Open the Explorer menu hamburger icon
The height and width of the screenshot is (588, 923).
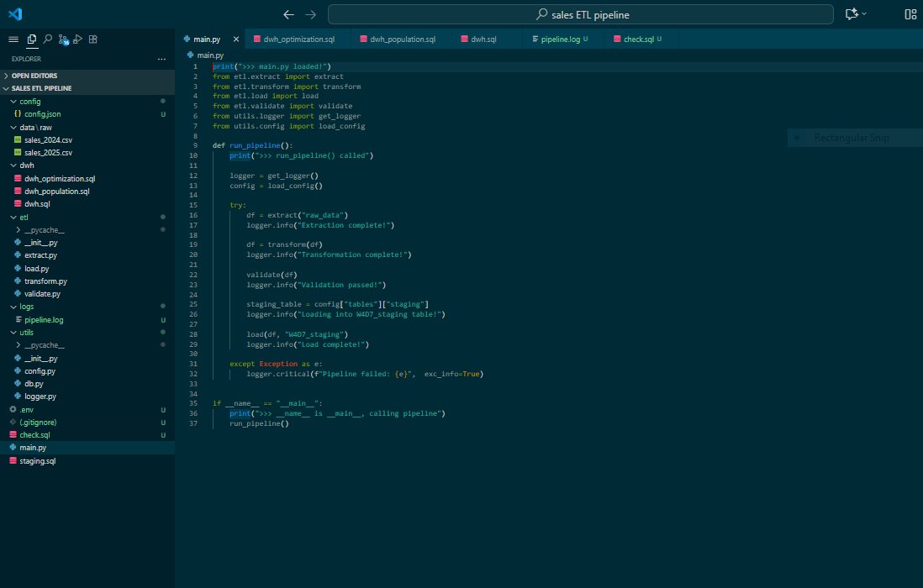[x=14, y=39]
